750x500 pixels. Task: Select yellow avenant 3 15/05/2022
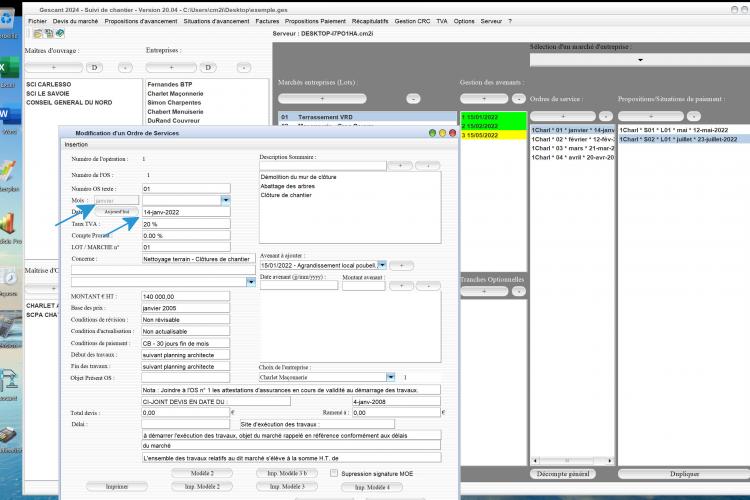pos(493,135)
